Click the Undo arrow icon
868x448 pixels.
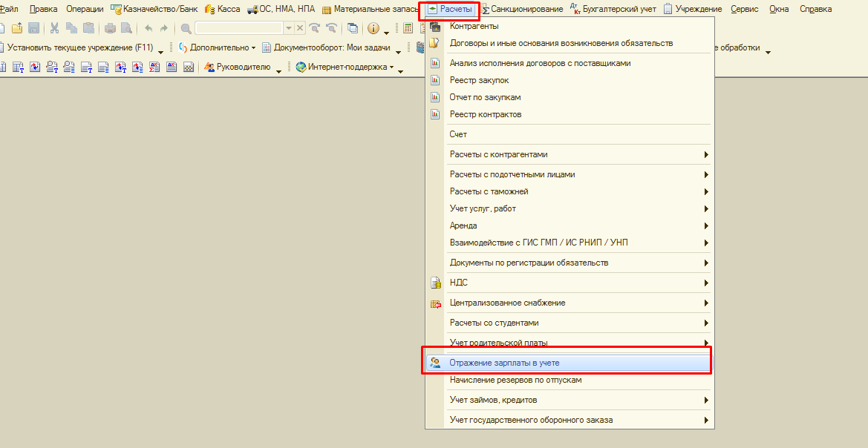[x=148, y=28]
